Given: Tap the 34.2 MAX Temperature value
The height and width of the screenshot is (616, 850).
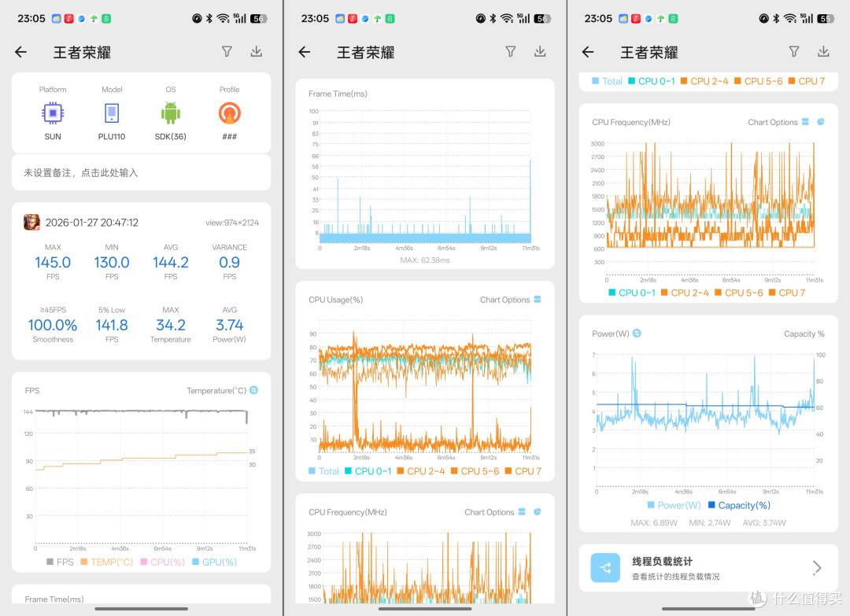Looking at the screenshot, I should (171, 325).
